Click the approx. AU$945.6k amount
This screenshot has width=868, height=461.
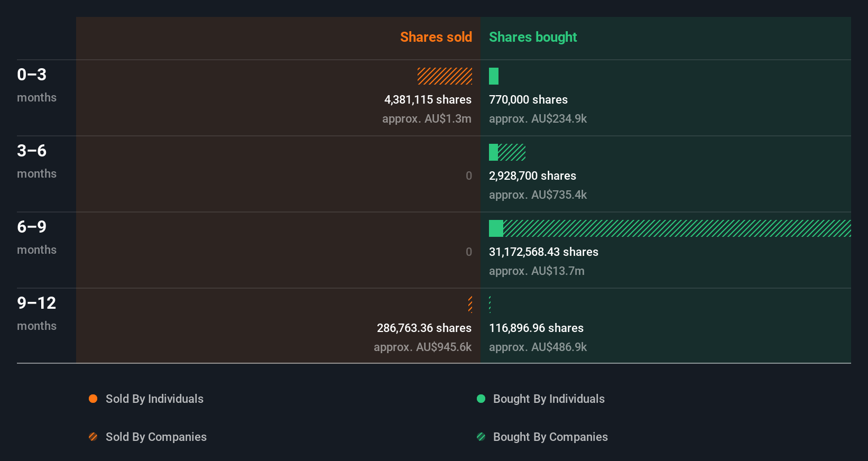pos(422,347)
